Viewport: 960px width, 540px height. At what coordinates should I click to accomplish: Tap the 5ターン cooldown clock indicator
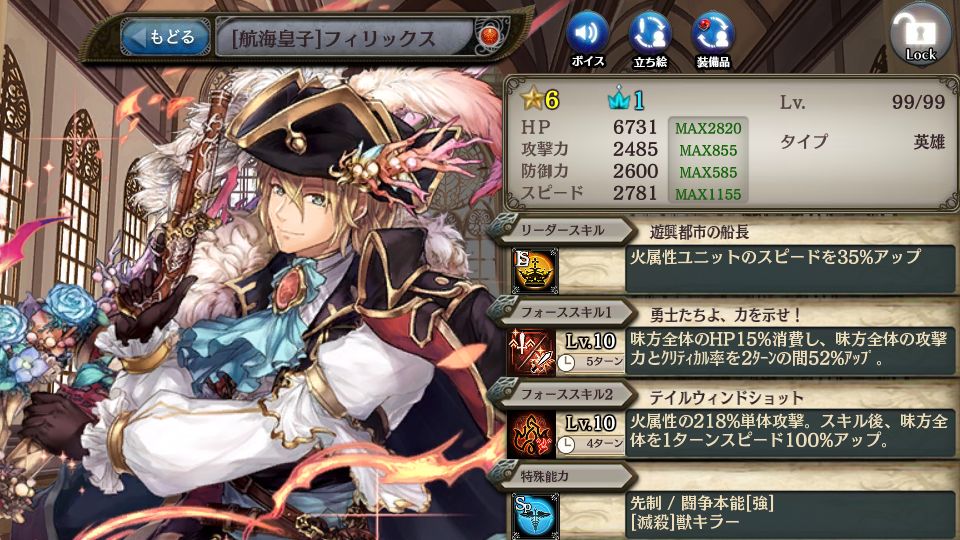click(590, 362)
